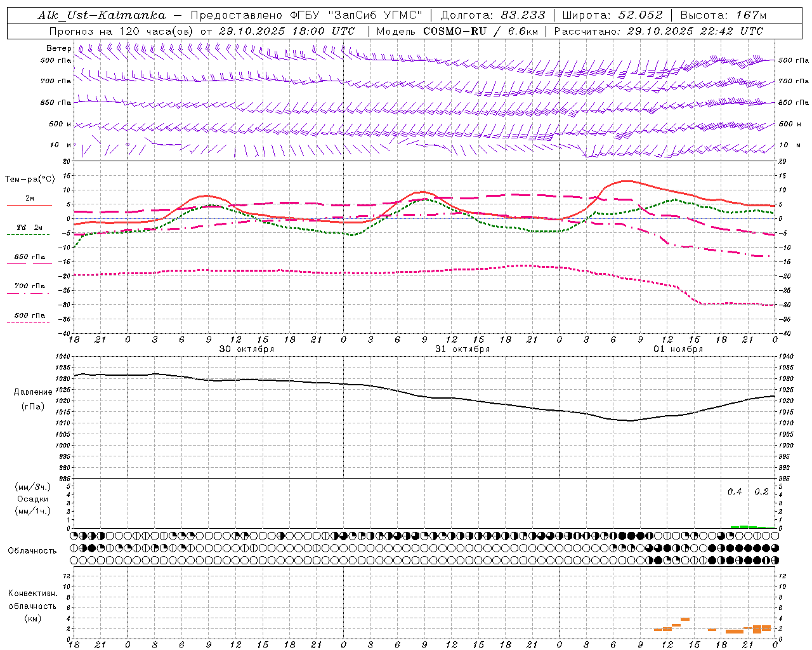The height and width of the screenshot is (650, 812).
Task: Select the 0.2 precipitation amount value
Action: [x=761, y=492]
